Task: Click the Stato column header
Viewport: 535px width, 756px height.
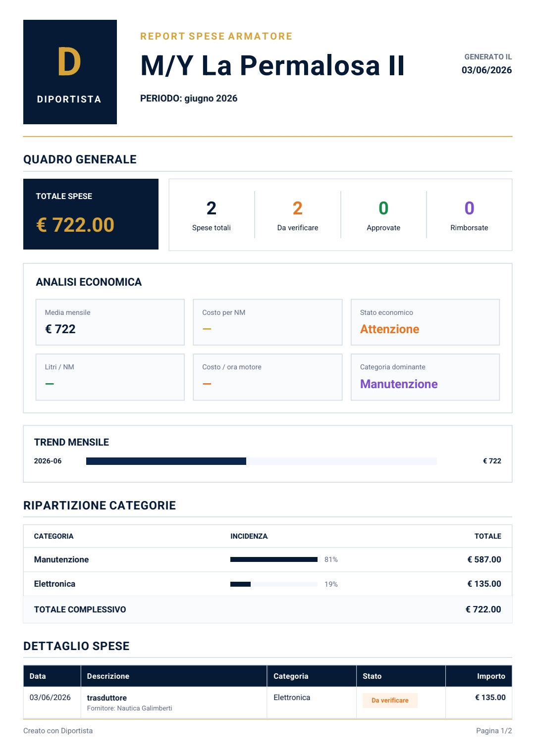Action: (372, 676)
